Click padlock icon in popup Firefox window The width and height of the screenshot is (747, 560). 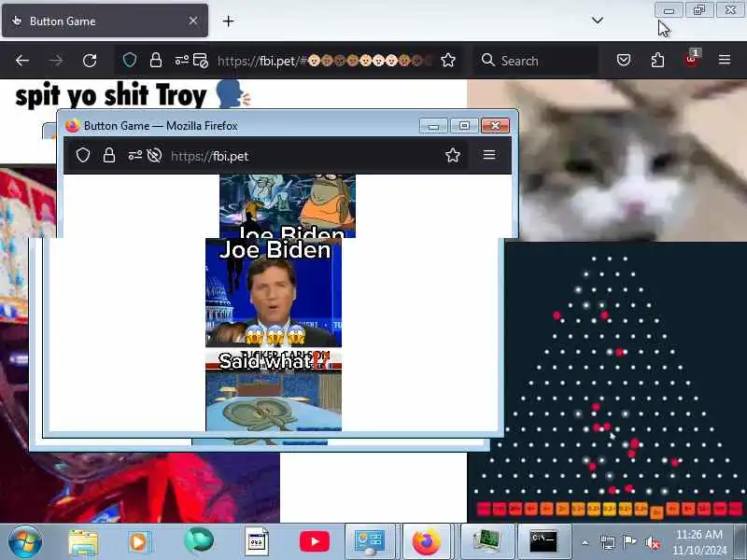109,155
